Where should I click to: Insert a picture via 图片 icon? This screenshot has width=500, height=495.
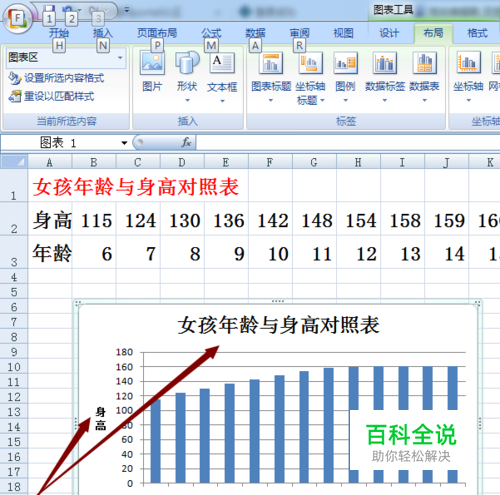(152, 71)
